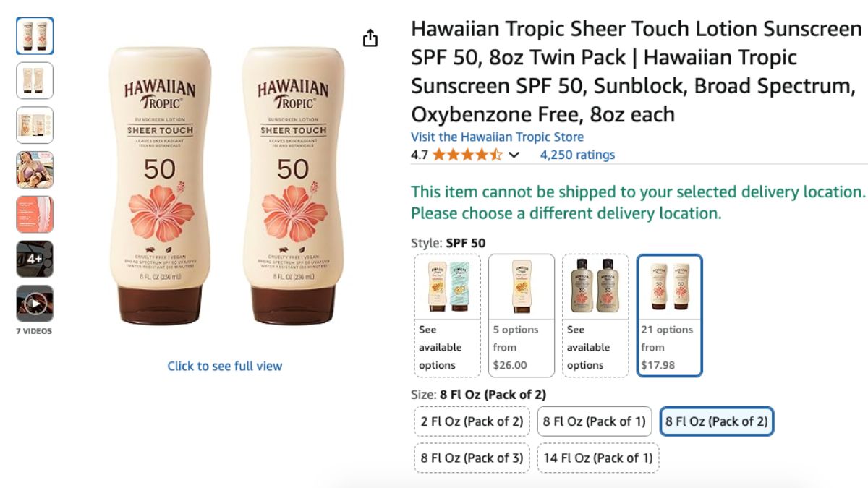Select the 21 options from $17.98 style
Screen dimensions: 868x488
[x=669, y=315]
